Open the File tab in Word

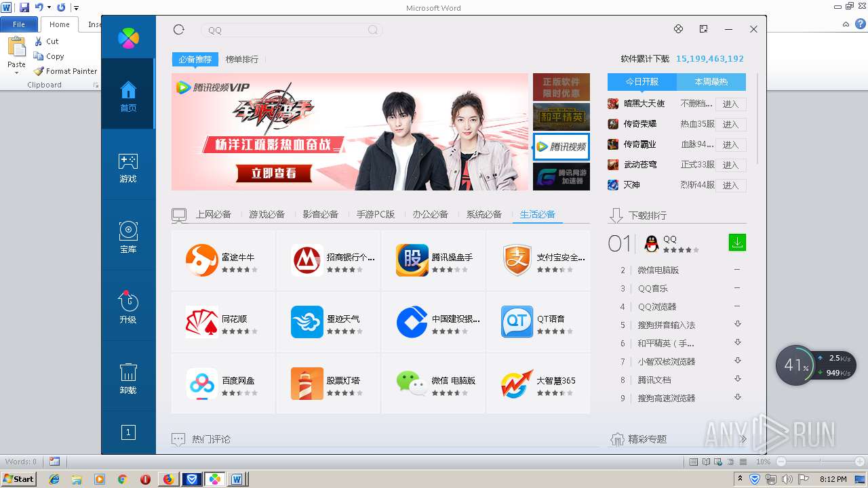point(19,24)
